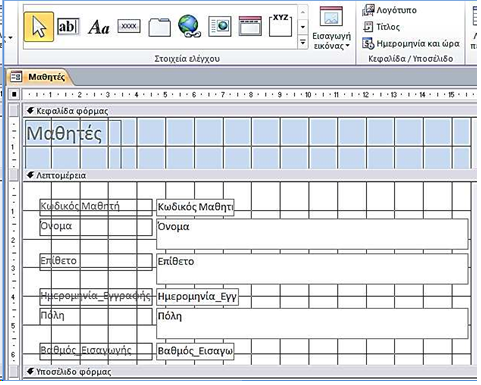Select the Hyperlink globe control tool
The height and width of the screenshot is (385, 481).
pos(190,26)
